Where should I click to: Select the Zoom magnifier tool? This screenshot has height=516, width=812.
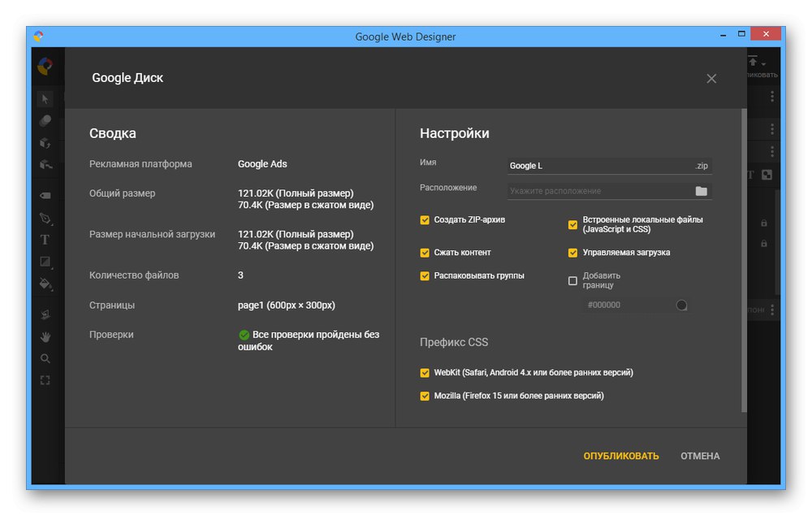pos(45,358)
